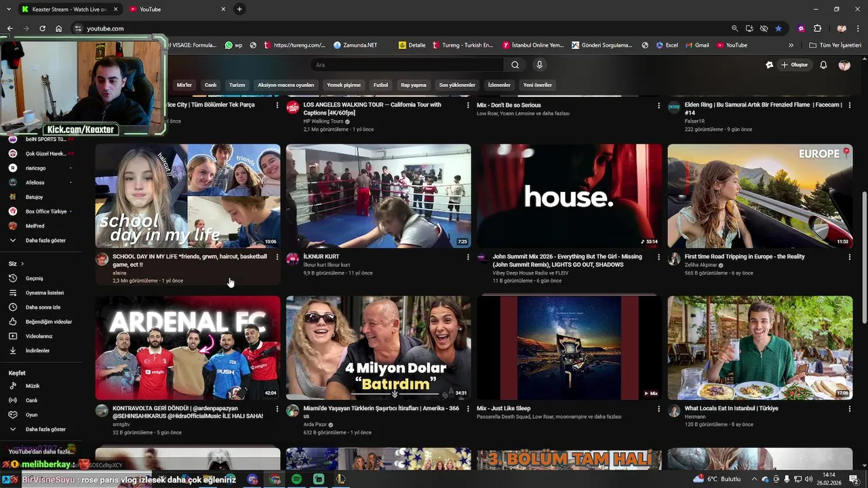The height and width of the screenshot is (488, 868).
Task: Select the Rap yapma chip
Action: (414, 85)
